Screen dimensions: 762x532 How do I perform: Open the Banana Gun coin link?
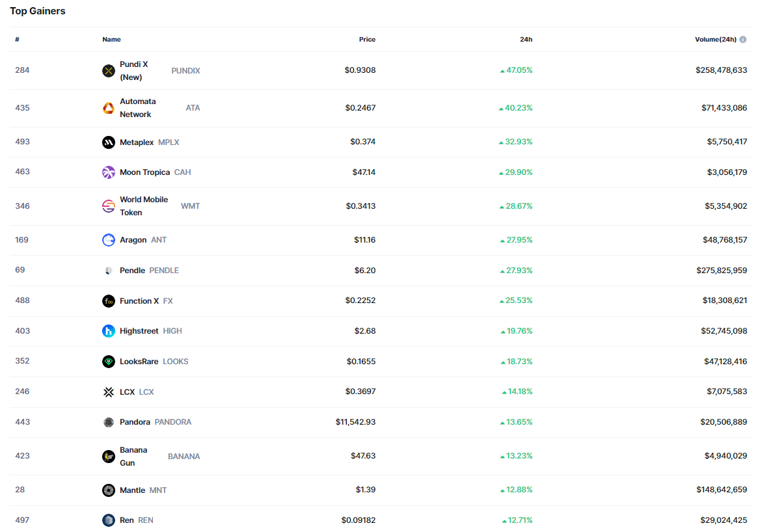pos(133,457)
